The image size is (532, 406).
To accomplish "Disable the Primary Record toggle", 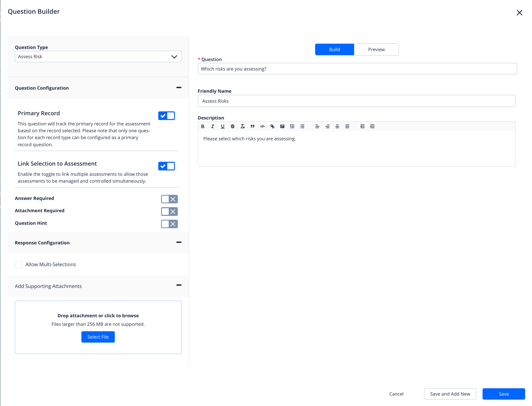I will [166, 116].
